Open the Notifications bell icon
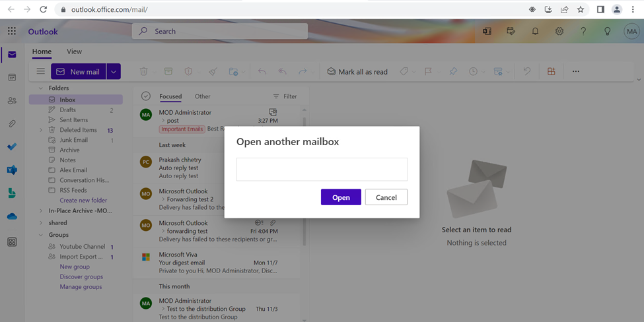This screenshot has height=322, width=644. tap(535, 31)
